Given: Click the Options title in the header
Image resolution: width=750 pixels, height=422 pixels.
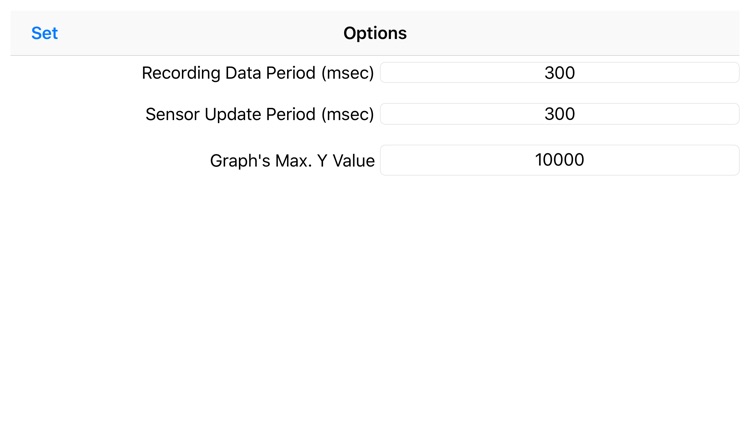Looking at the screenshot, I should pos(375,33).
